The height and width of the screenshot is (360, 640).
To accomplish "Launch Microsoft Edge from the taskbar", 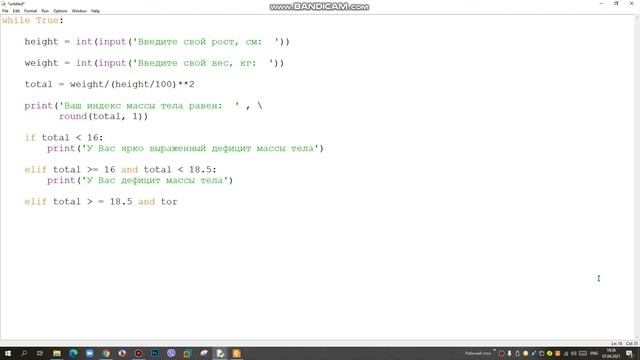I will [73, 353].
